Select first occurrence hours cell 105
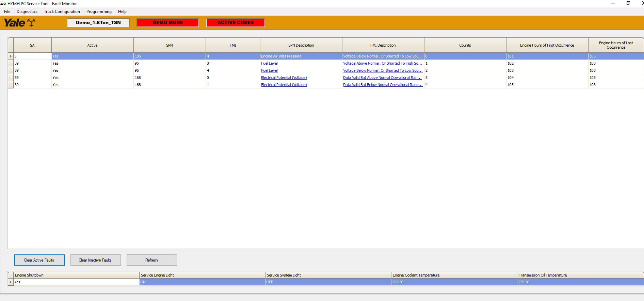644x301 pixels. (x=547, y=85)
